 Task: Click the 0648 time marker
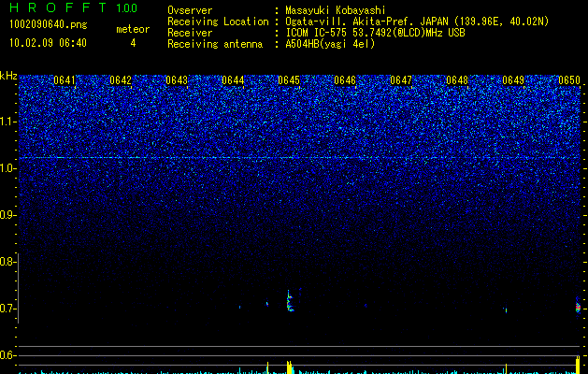point(457,80)
